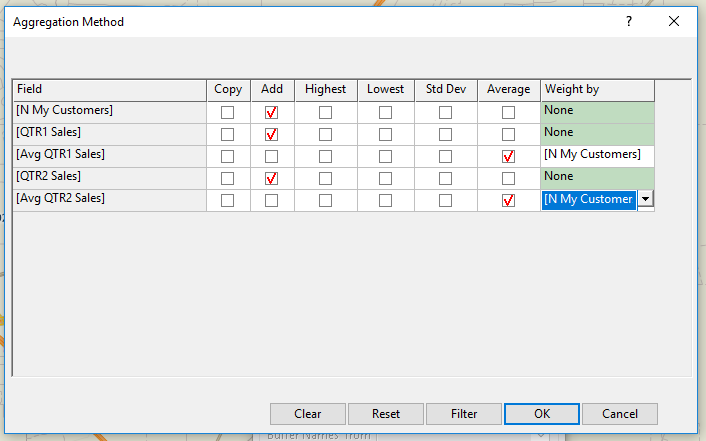This screenshot has width=706, height=441.
Task: Click the Field column header
Action: click(x=109, y=90)
